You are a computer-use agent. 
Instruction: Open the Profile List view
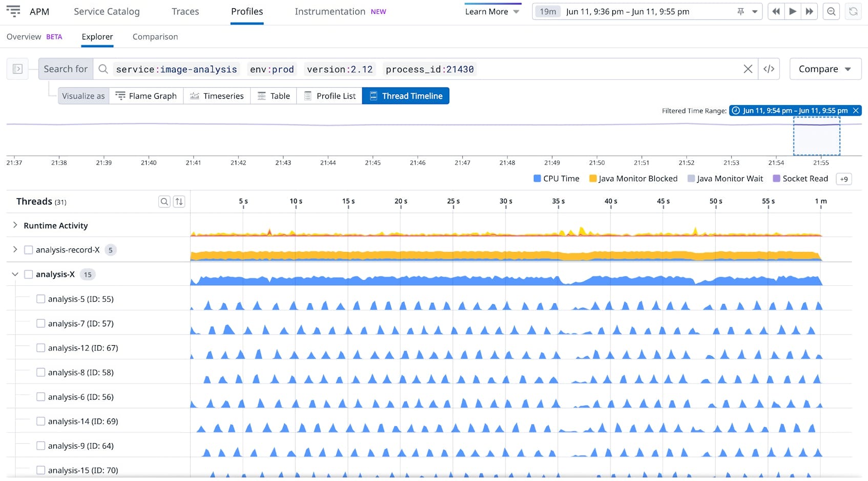pos(329,96)
